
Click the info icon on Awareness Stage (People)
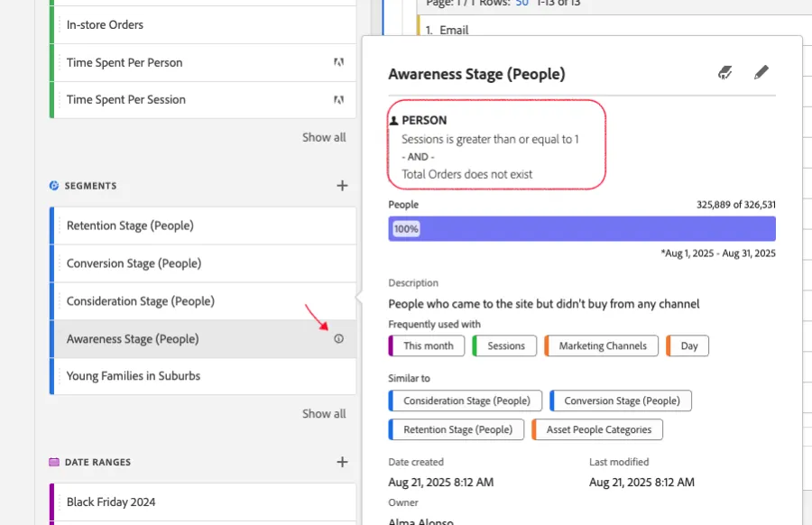click(x=338, y=338)
